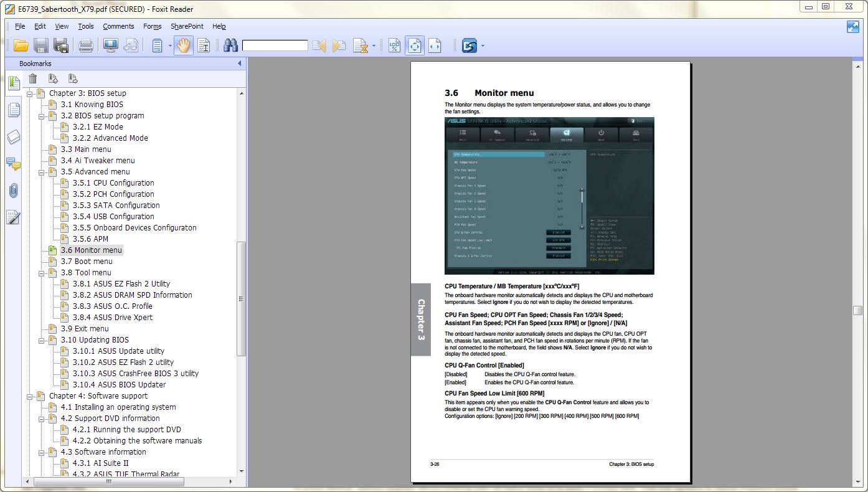Open the display mode dropdown arrow

click(170, 45)
